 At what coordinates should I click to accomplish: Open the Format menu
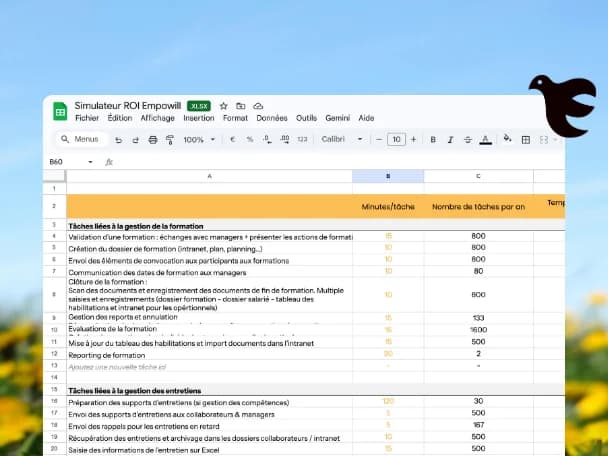pyautogui.click(x=235, y=118)
